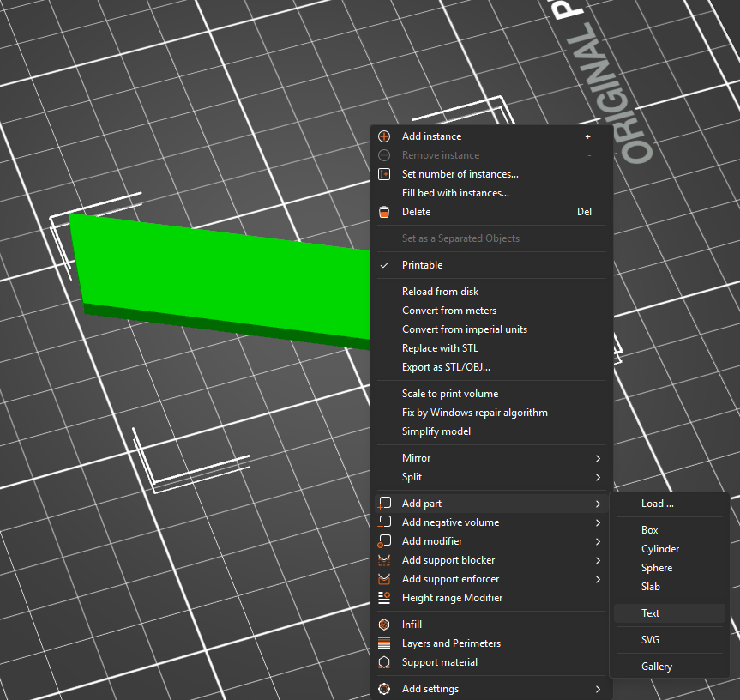Expand the Add negative volume arrow

[x=598, y=522]
